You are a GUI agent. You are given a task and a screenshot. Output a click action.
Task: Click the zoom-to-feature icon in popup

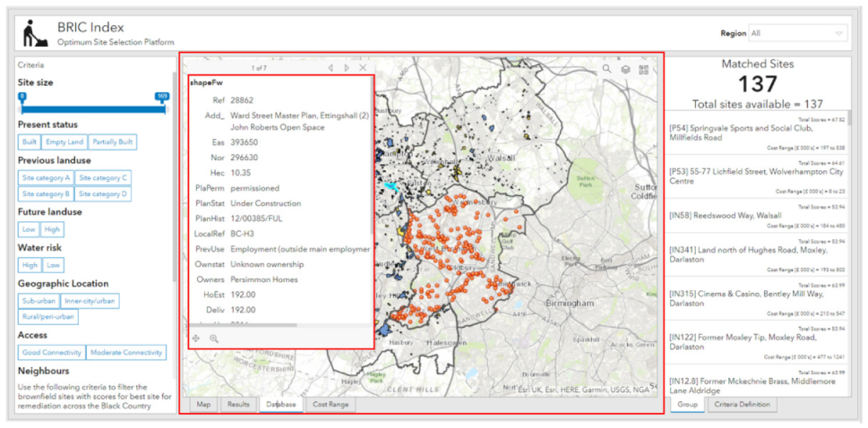point(214,338)
